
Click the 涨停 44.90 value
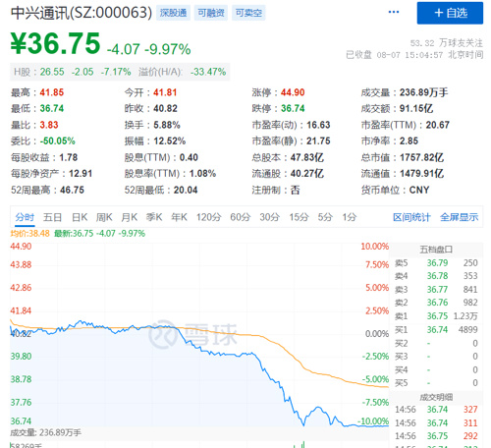coord(293,92)
